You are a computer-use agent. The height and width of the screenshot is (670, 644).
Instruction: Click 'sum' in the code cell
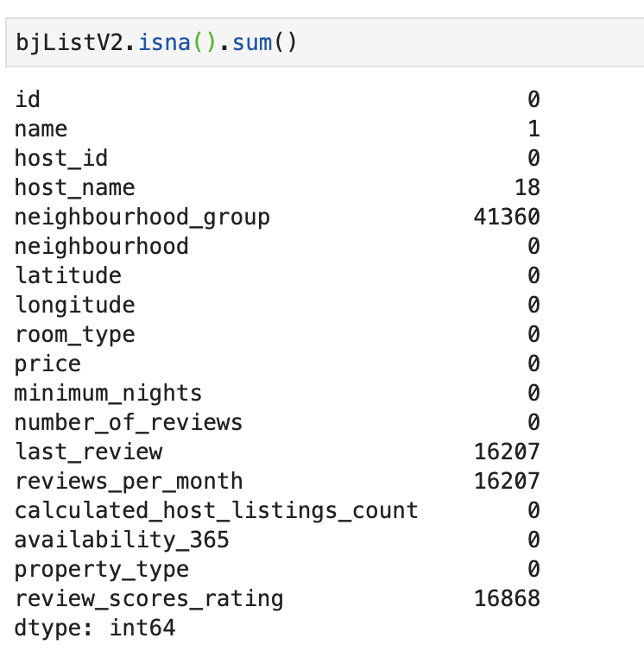252,42
